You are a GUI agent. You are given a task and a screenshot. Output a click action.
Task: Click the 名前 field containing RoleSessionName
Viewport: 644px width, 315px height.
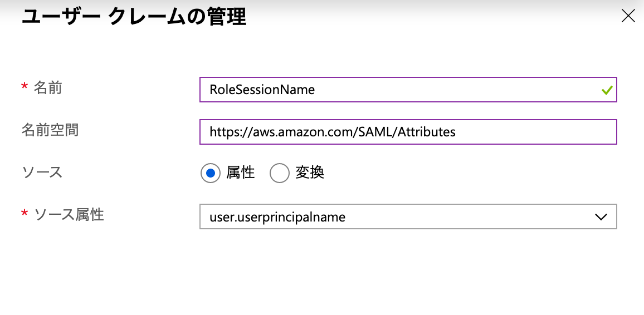click(x=408, y=90)
